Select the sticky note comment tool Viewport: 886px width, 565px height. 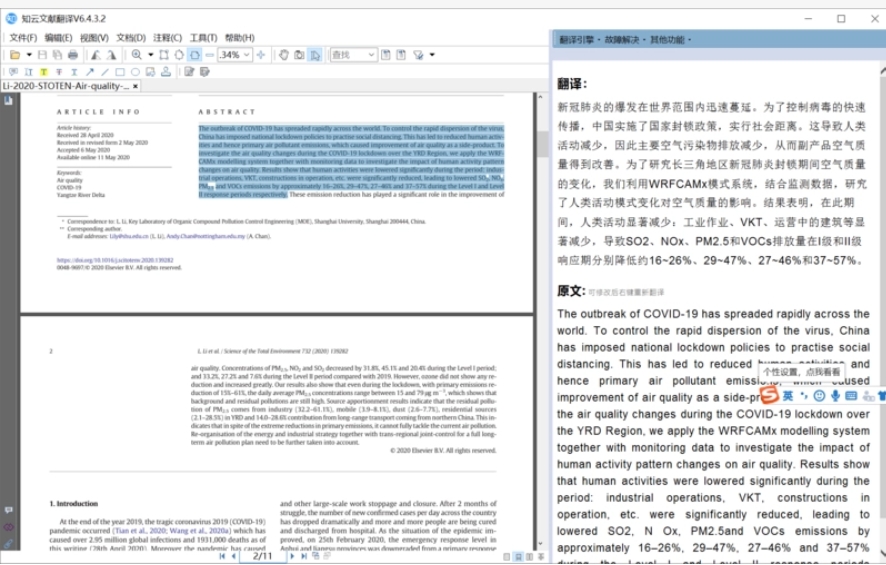point(14,72)
